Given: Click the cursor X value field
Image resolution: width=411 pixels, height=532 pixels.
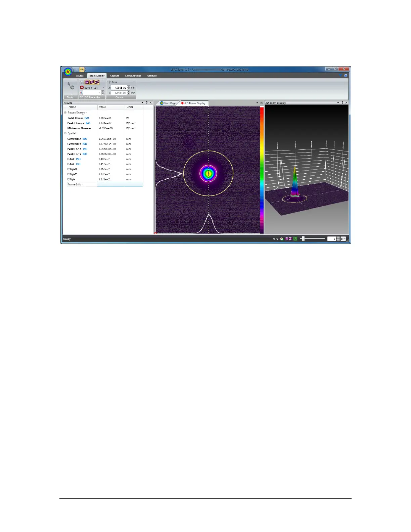Looking at the screenshot, I should click(119, 88).
